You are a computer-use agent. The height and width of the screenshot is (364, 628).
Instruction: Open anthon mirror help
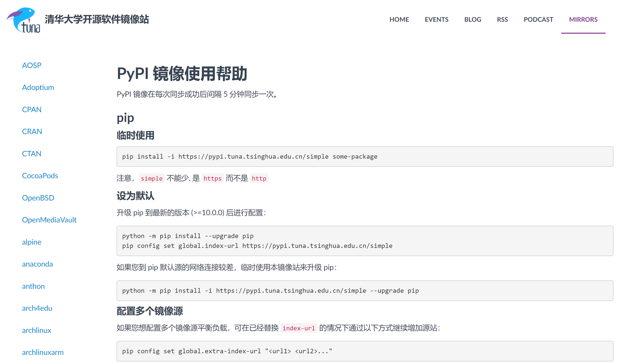[x=33, y=286]
